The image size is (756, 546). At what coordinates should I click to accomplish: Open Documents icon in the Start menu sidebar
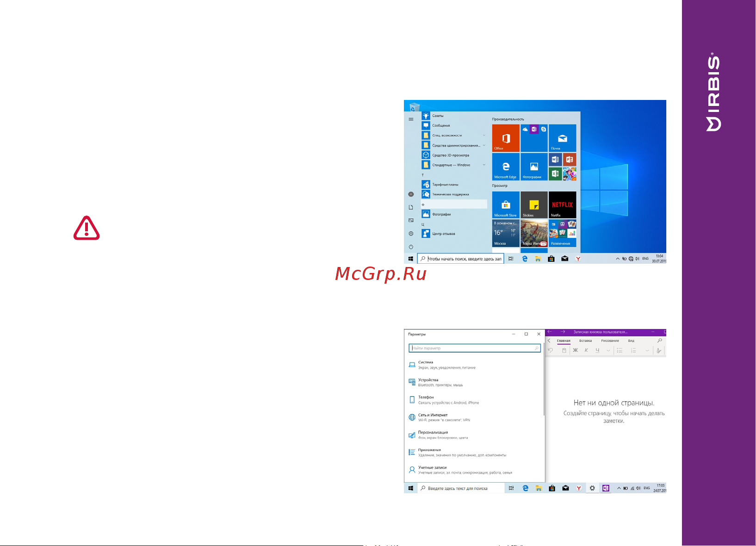pos(411,207)
